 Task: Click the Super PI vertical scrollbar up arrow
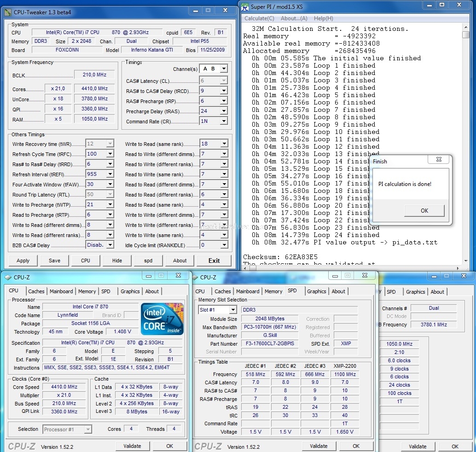[466, 27]
